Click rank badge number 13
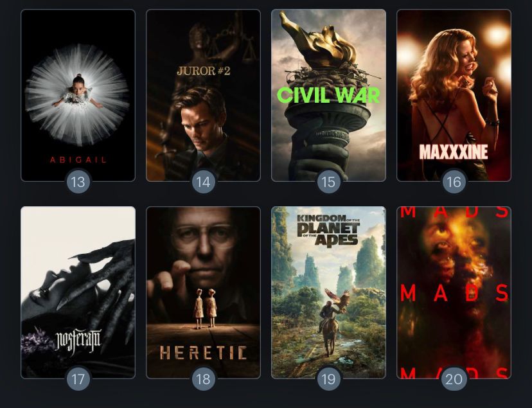Image resolution: width=532 pixels, height=408 pixels. [78, 182]
